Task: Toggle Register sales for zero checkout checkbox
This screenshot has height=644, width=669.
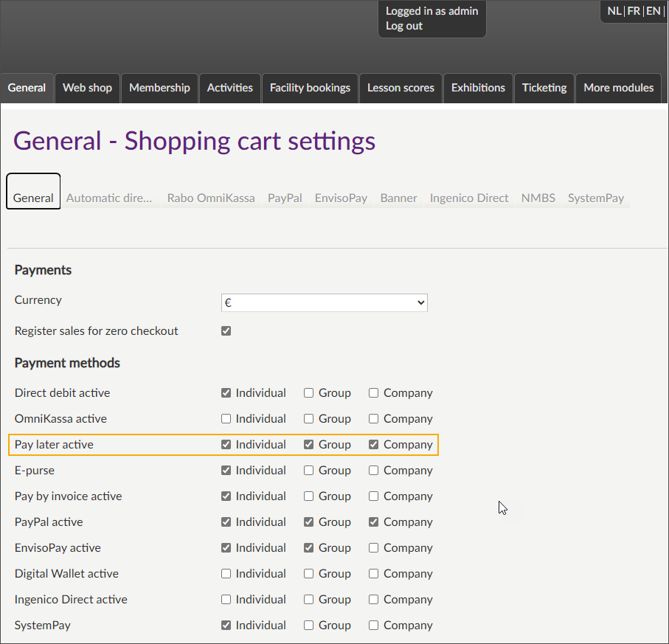Action: (226, 331)
